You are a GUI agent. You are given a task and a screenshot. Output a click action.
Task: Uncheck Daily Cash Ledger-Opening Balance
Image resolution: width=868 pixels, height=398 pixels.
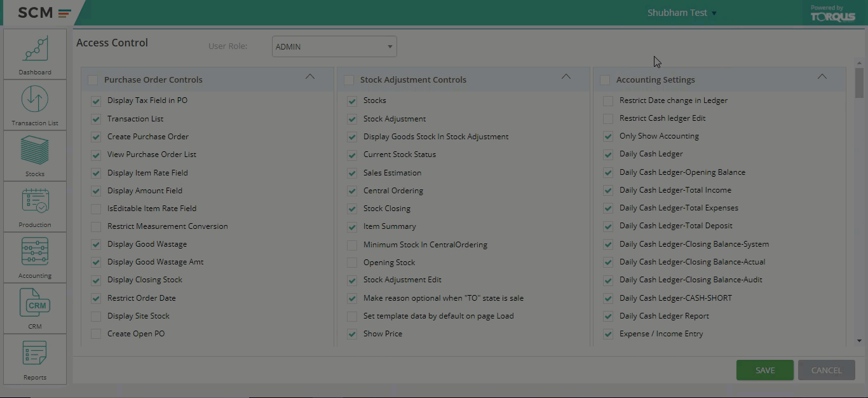click(608, 172)
